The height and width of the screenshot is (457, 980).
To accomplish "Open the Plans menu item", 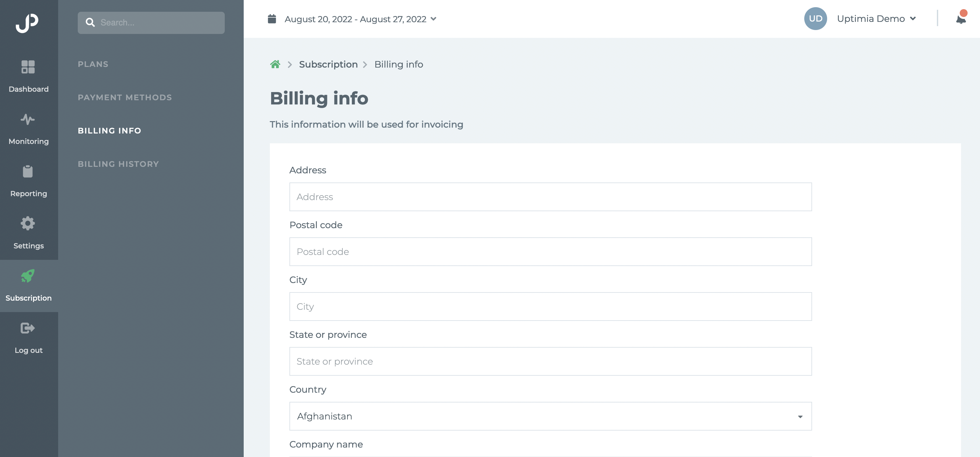I will (x=93, y=64).
